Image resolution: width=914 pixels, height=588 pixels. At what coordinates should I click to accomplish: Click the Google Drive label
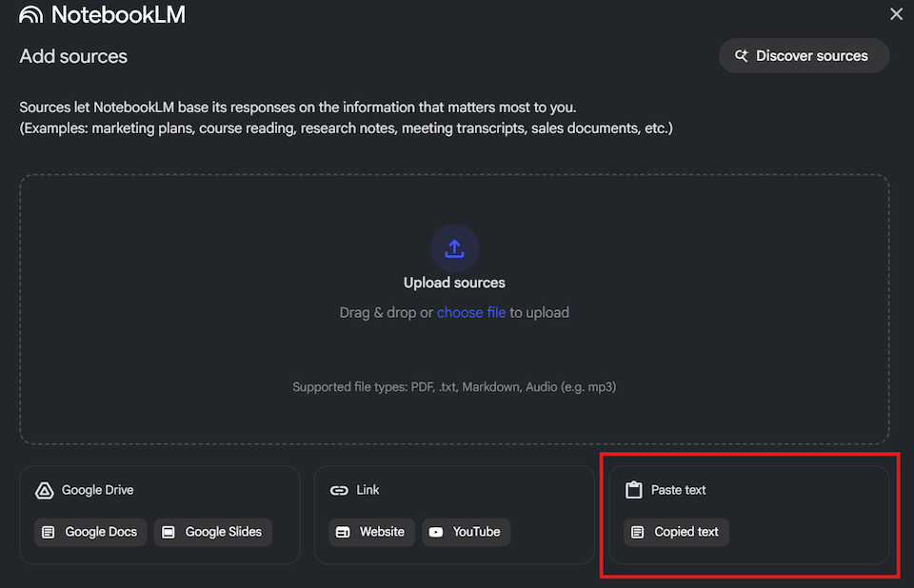tap(97, 490)
